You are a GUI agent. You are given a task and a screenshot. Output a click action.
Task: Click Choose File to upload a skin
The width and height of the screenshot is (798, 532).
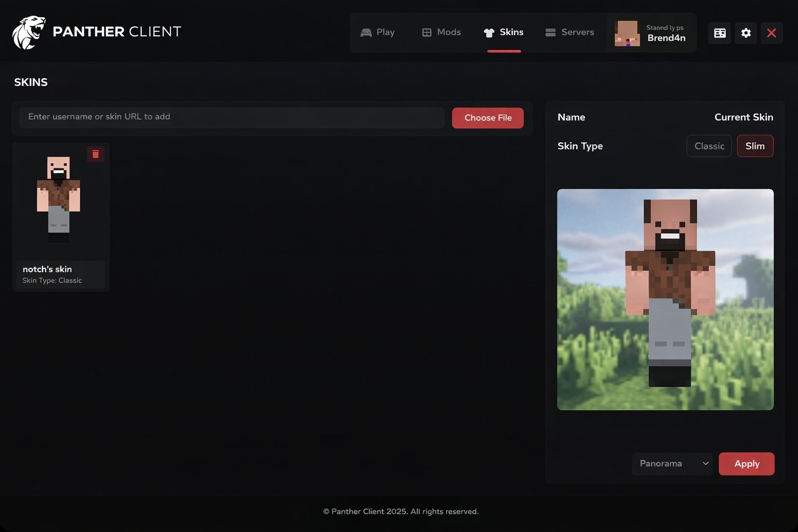pyautogui.click(x=487, y=118)
